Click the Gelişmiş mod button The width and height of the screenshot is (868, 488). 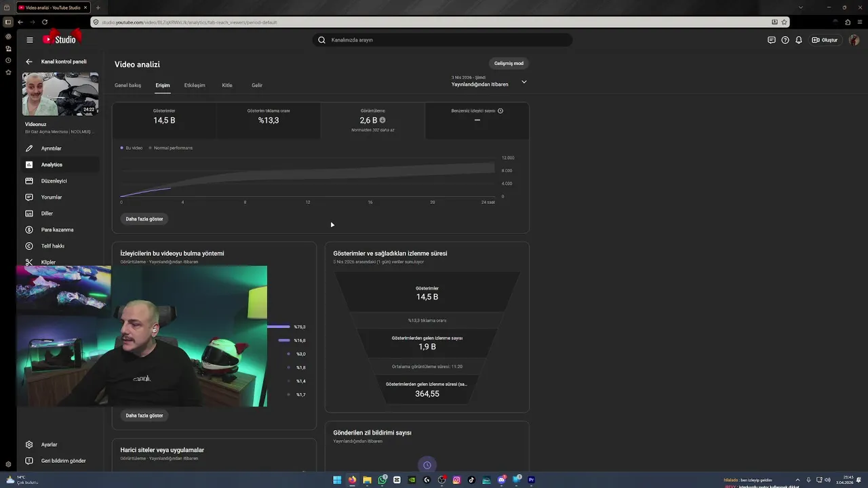click(509, 63)
